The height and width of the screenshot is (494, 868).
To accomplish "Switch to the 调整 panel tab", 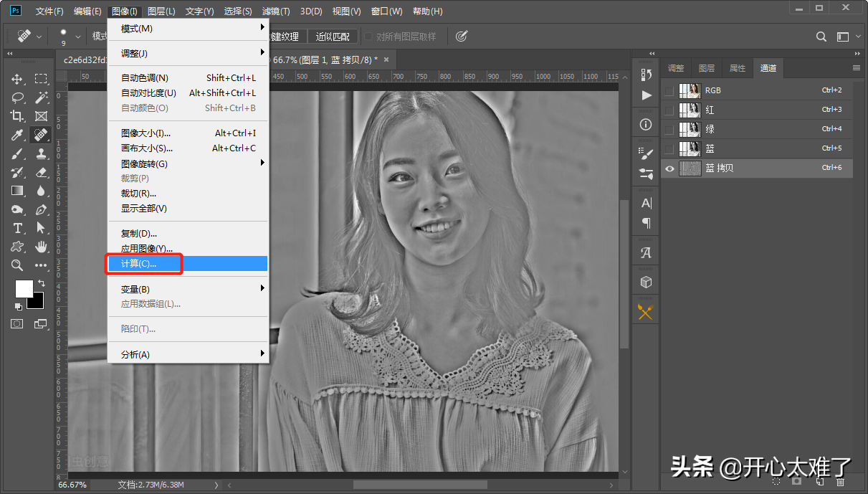I will (x=676, y=68).
